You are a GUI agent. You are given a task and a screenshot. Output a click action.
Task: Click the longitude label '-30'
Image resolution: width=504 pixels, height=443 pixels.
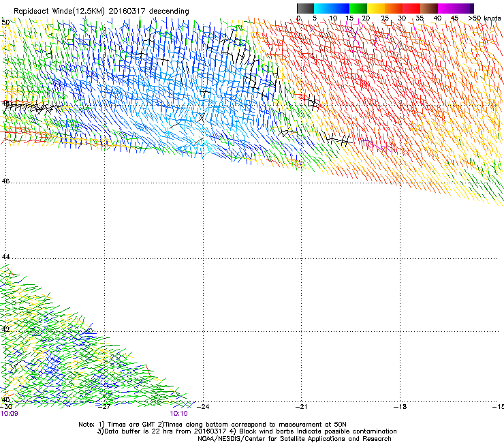pos(5,407)
